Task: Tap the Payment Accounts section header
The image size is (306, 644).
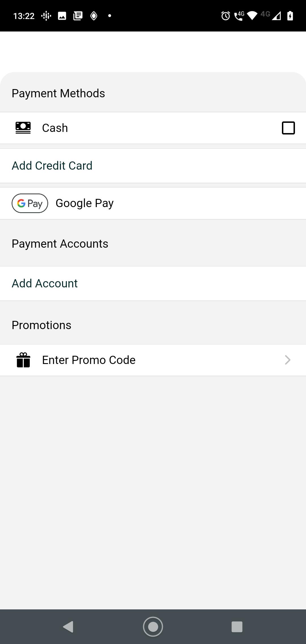Action: (x=60, y=244)
